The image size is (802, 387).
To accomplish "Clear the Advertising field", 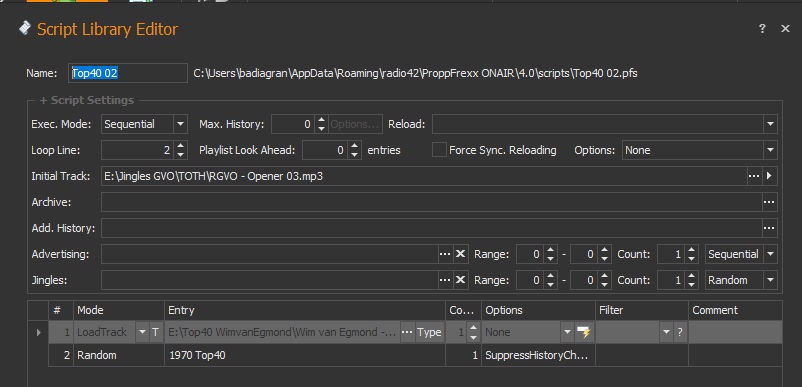I will [461, 254].
